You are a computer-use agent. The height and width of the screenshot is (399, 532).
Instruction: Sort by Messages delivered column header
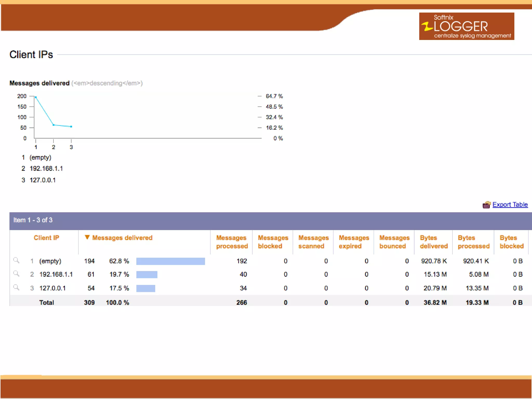pos(122,238)
